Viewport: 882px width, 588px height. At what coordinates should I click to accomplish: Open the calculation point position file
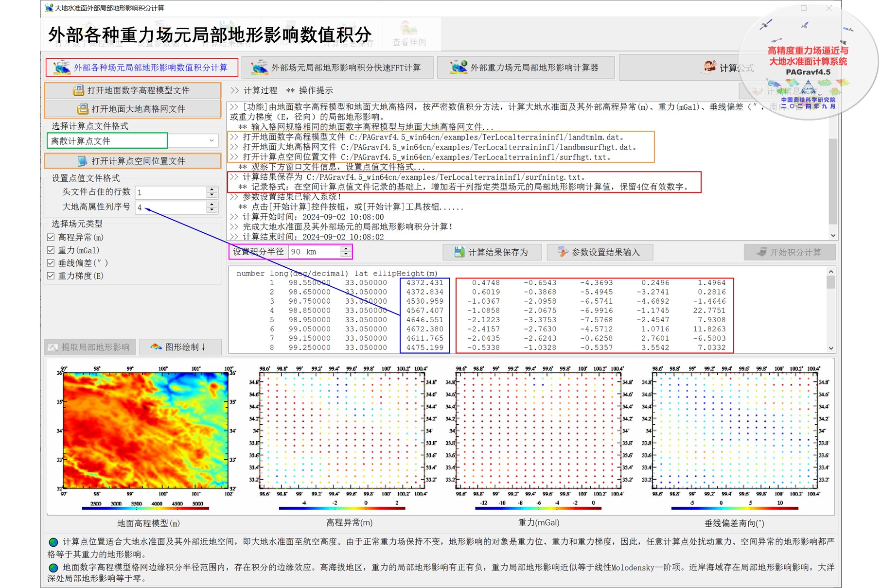pos(132,161)
